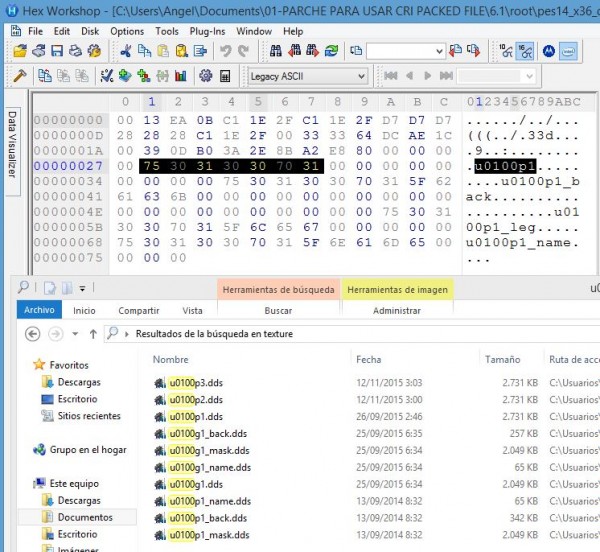Select file u0100p1_name.dds
This screenshot has width=600, height=552.
(210, 501)
